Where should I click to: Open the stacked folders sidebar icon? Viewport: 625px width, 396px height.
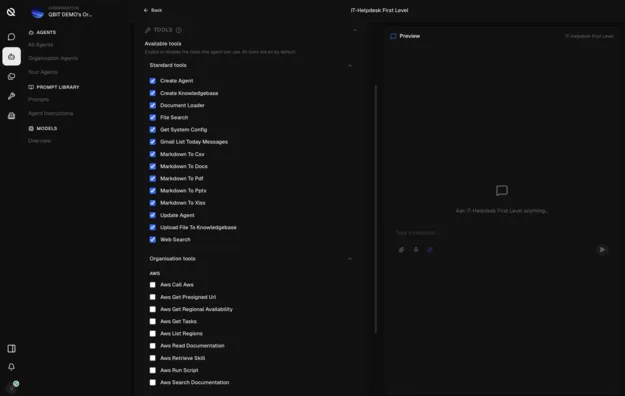pyautogui.click(x=12, y=76)
